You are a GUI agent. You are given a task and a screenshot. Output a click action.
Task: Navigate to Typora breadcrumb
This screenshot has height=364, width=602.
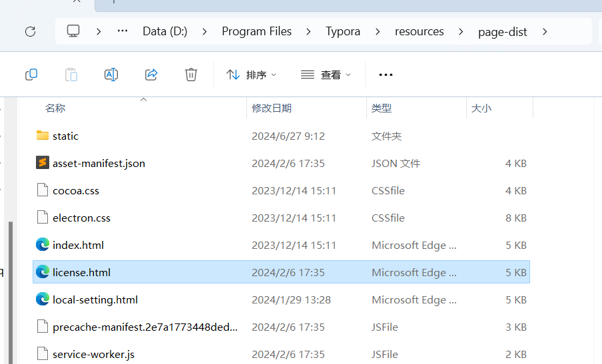pyautogui.click(x=343, y=31)
